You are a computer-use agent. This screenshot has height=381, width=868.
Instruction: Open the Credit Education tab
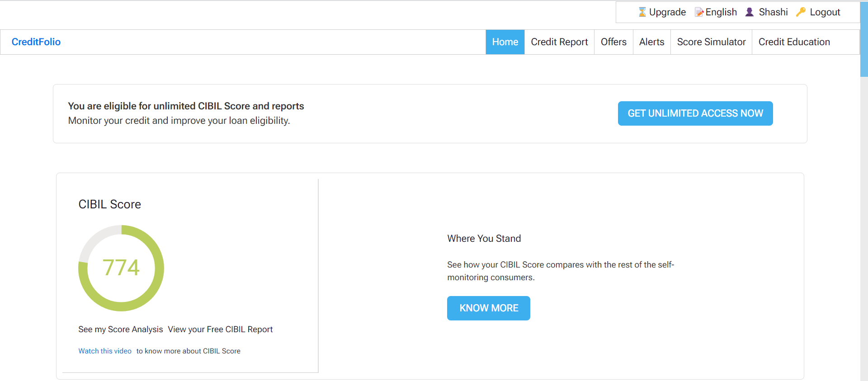pos(794,42)
